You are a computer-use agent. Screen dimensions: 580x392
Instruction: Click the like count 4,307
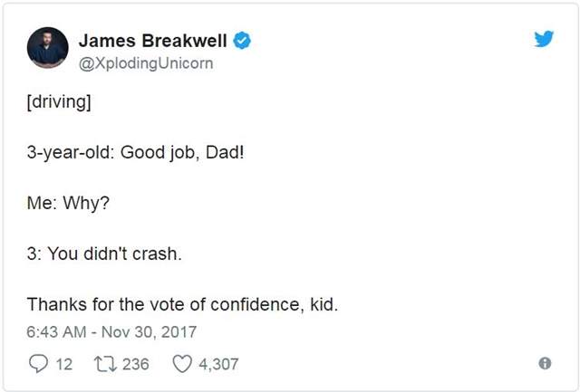(x=218, y=364)
